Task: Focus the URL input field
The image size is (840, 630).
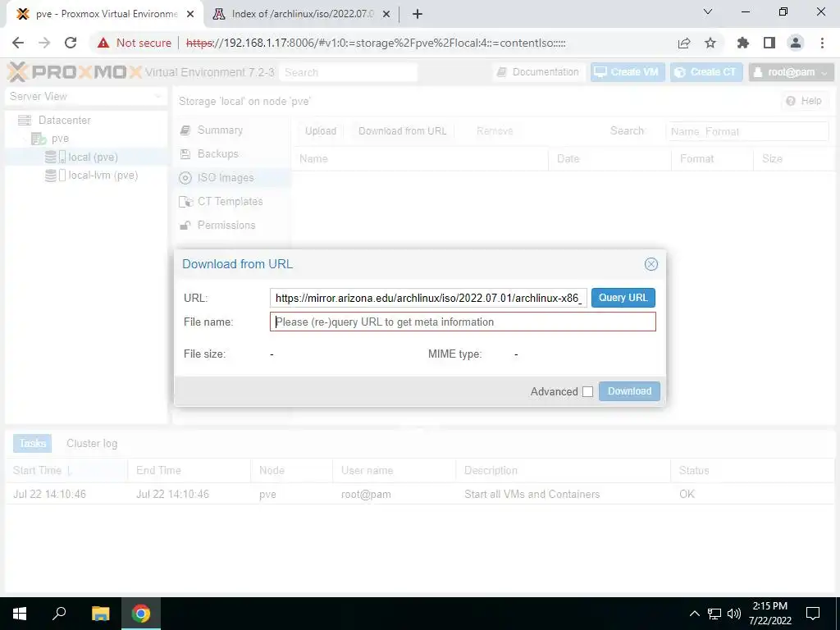Action: coord(428,298)
